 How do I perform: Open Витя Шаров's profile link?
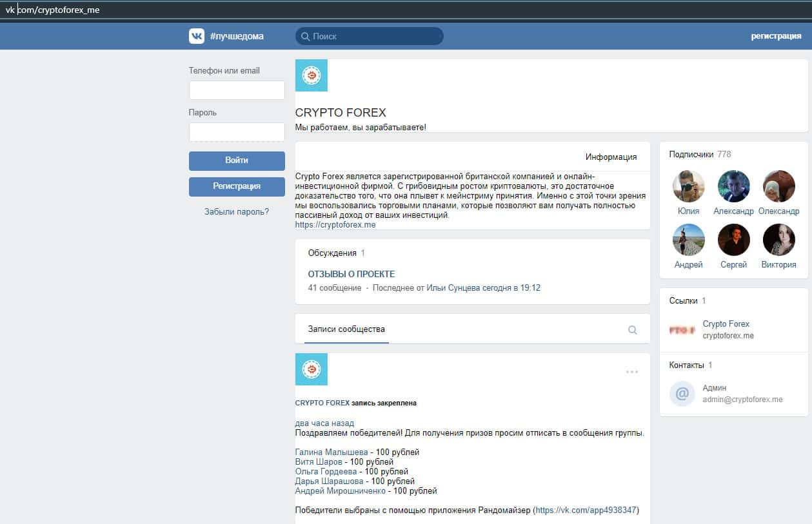319,462
